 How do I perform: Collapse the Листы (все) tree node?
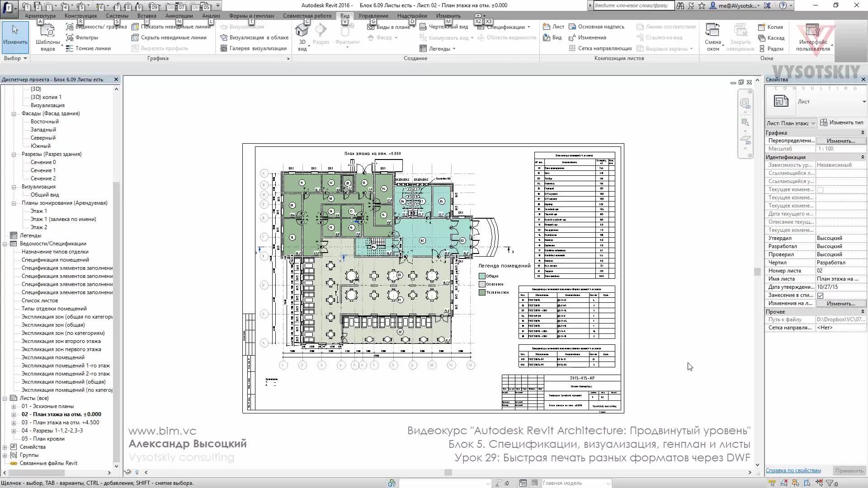[5, 399]
